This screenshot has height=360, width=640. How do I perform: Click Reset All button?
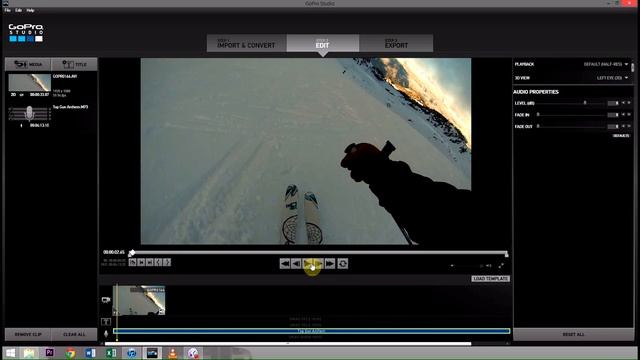(573, 334)
